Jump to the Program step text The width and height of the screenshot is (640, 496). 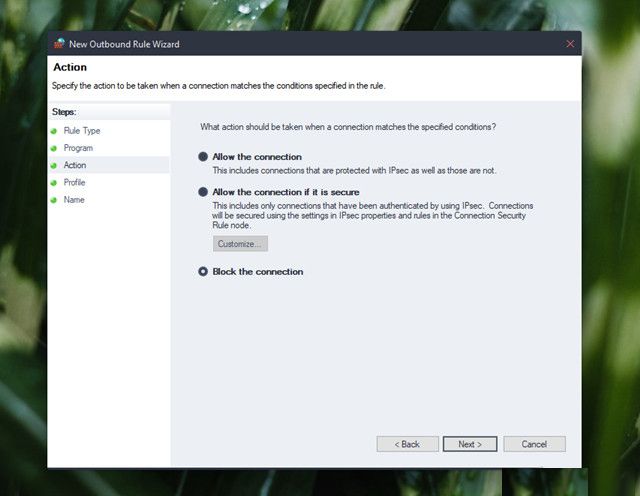point(78,148)
